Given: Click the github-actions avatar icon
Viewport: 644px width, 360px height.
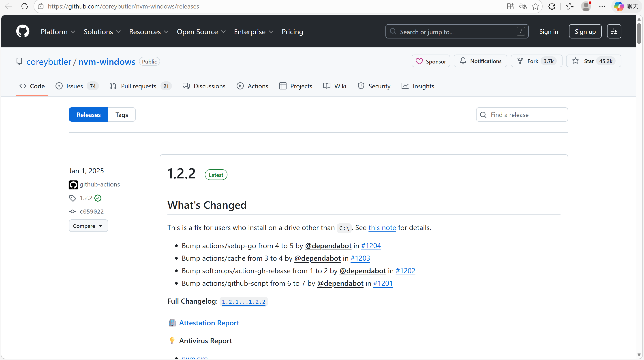Looking at the screenshot, I should (x=73, y=185).
